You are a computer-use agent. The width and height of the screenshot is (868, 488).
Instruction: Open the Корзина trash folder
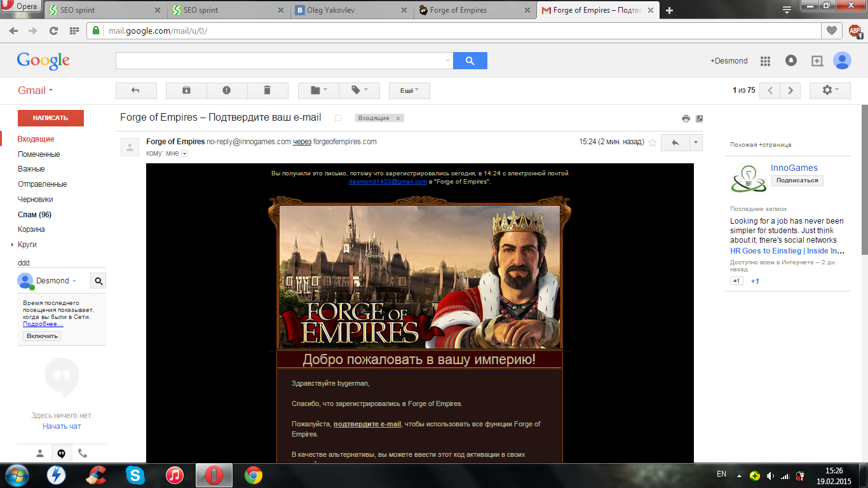pos(31,229)
